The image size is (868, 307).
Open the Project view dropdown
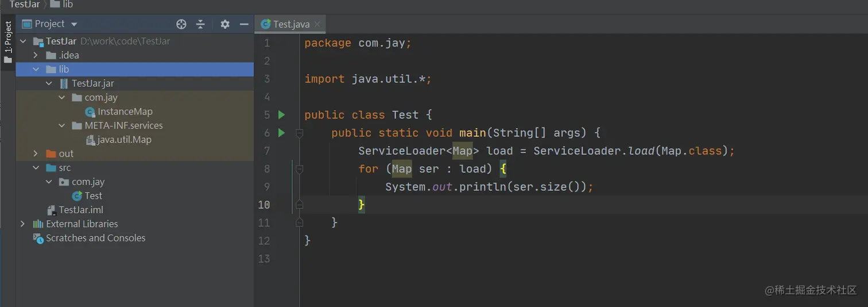[x=74, y=24]
